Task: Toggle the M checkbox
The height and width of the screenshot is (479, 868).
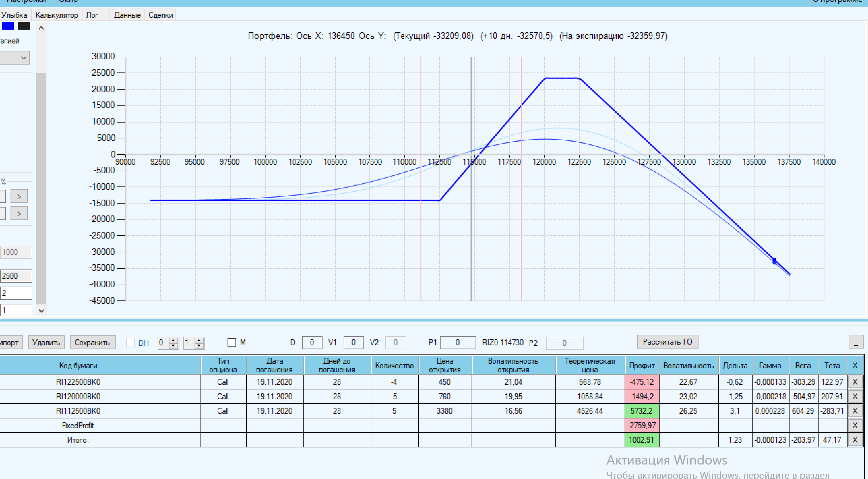Action: tap(232, 342)
